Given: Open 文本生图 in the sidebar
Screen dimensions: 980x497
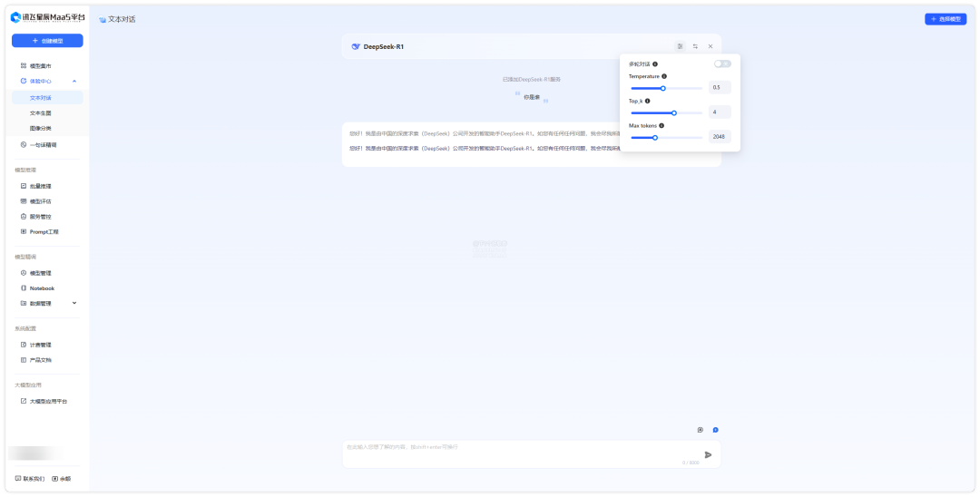Looking at the screenshot, I should [x=41, y=113].
